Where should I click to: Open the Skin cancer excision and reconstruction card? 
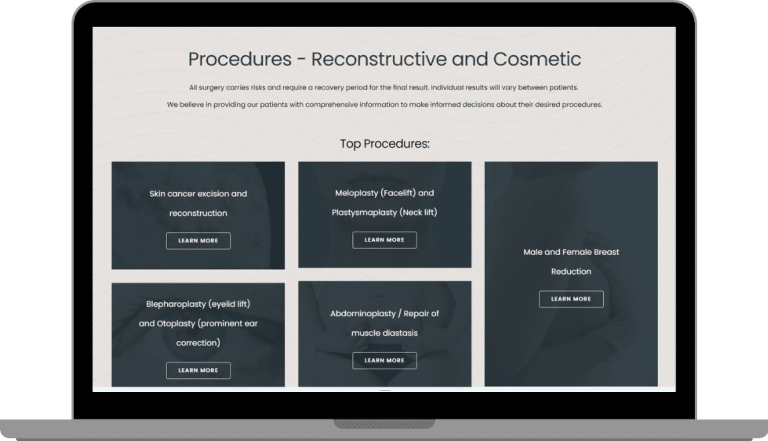[x=198, y=216]
